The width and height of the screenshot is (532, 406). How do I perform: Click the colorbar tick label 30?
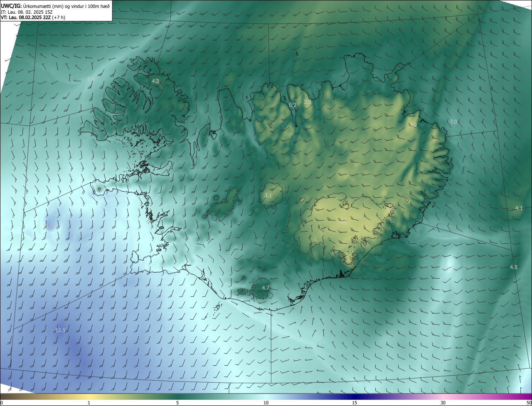443,403
